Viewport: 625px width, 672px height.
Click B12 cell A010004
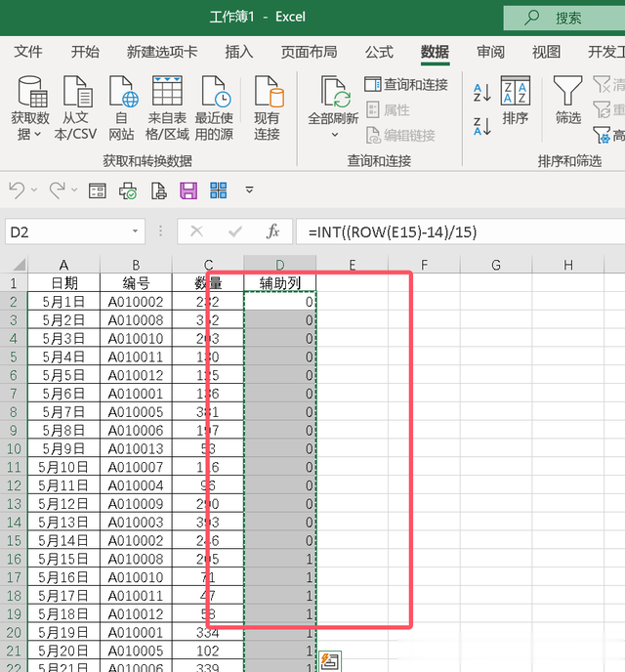pyautogui.click(x=136, y=485)
